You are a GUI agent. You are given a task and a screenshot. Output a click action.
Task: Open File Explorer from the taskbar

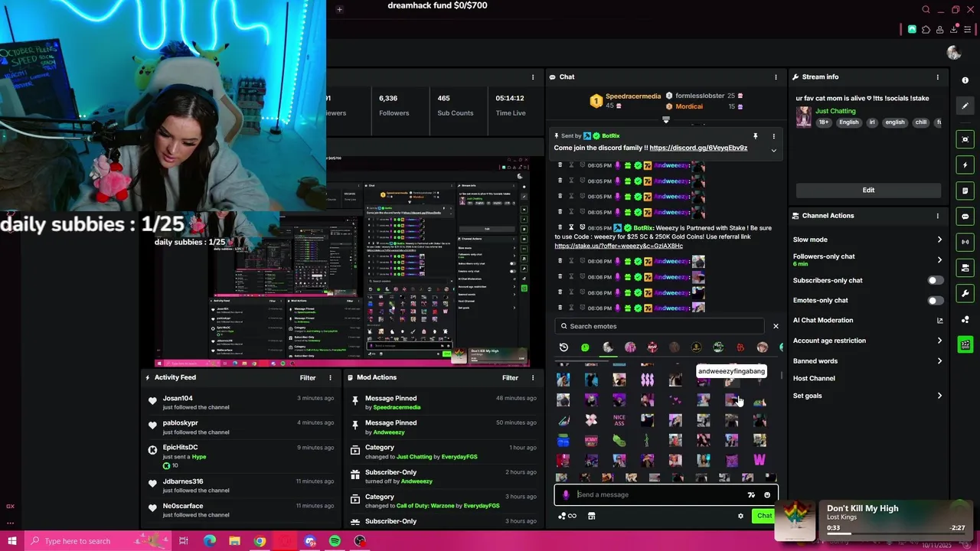(234, 541)
